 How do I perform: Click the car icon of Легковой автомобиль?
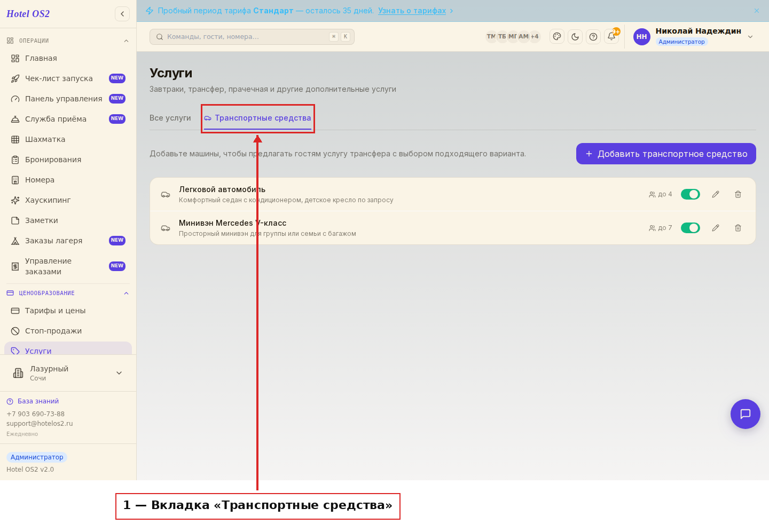166,195
